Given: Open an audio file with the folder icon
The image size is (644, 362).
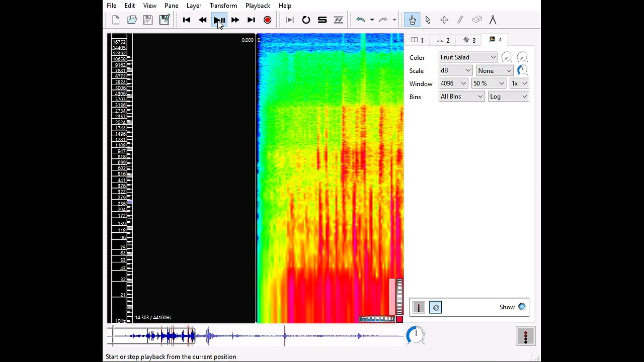Looking at the screenshot, I should tap(132, 20).
